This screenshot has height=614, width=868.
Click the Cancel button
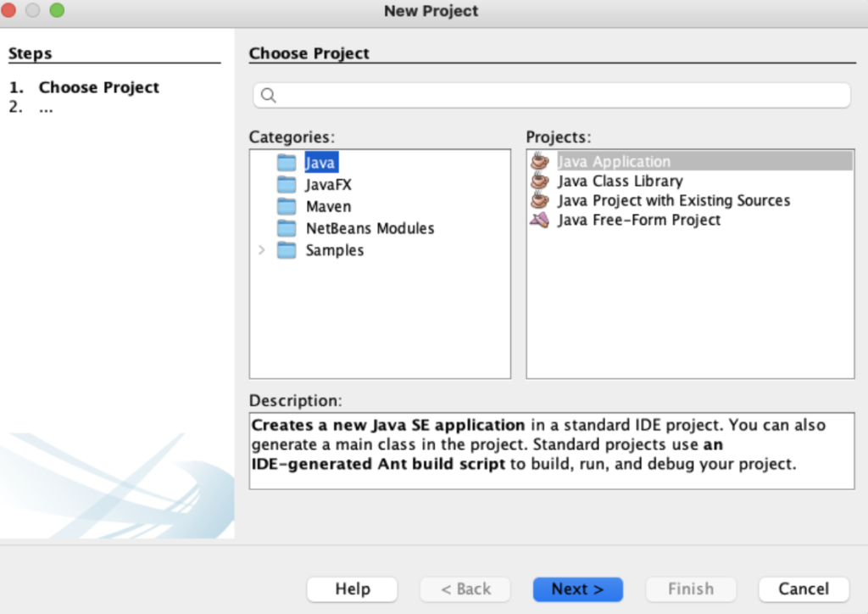(x=803, y=589)
